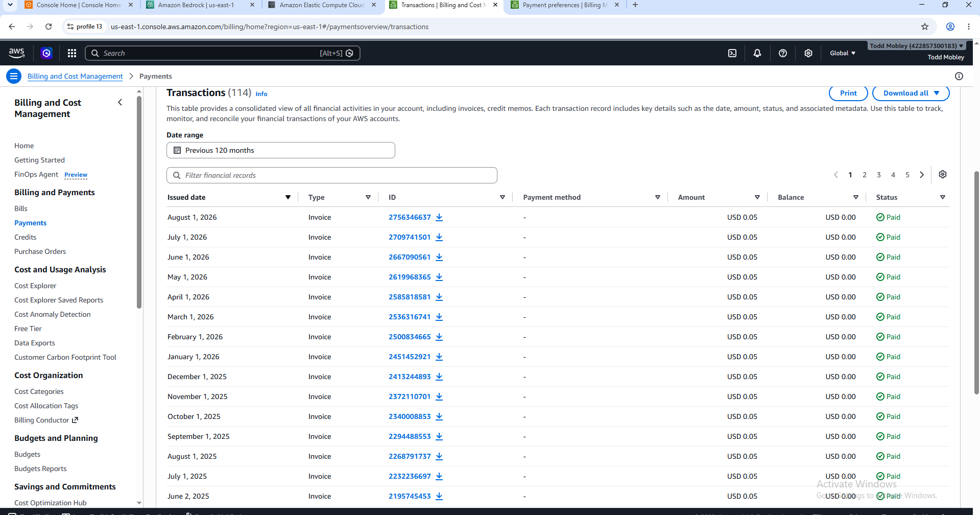The image size is (980, 515).
Task: Download invoice 2667090561
Action: click(x=439, y=257)
